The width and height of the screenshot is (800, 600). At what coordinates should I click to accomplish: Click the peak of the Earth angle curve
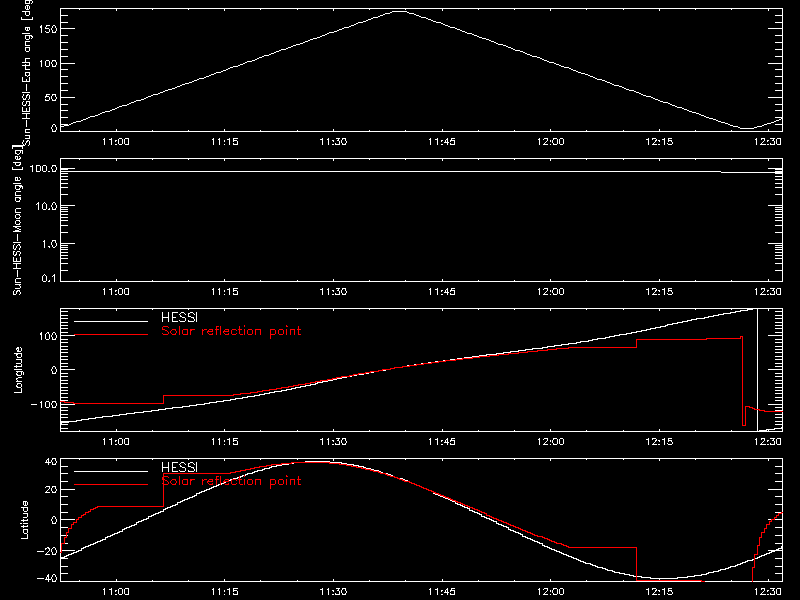click(x=399, y=11)
